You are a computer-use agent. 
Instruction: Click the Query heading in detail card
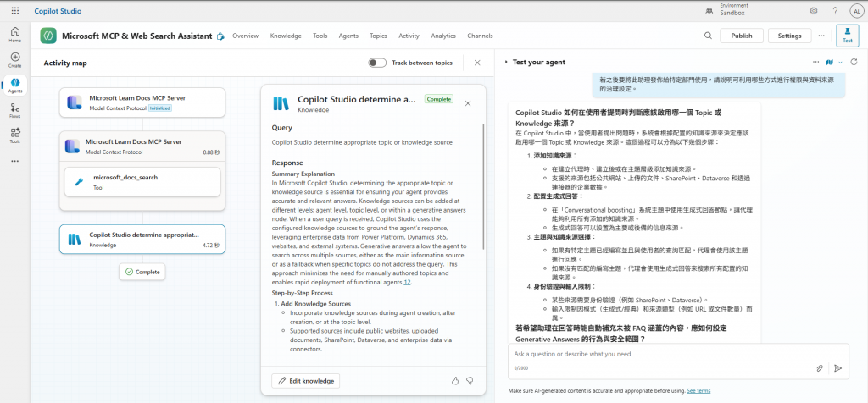281,128
